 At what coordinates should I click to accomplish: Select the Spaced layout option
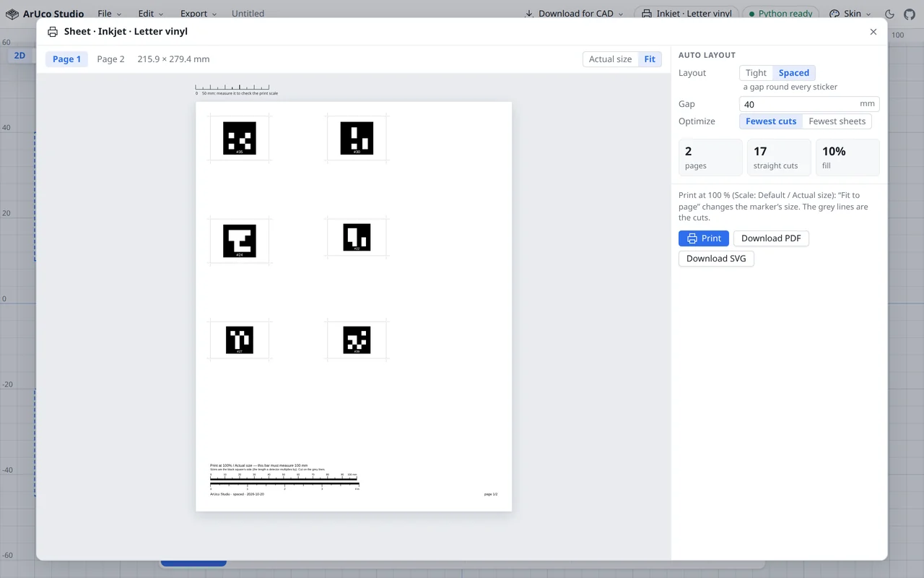(794, 73)
